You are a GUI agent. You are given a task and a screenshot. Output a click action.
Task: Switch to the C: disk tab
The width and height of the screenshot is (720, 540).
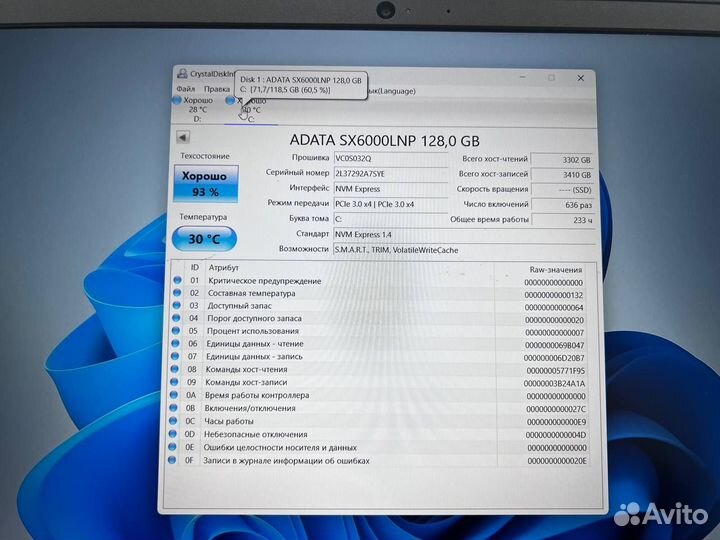[250, 110]
